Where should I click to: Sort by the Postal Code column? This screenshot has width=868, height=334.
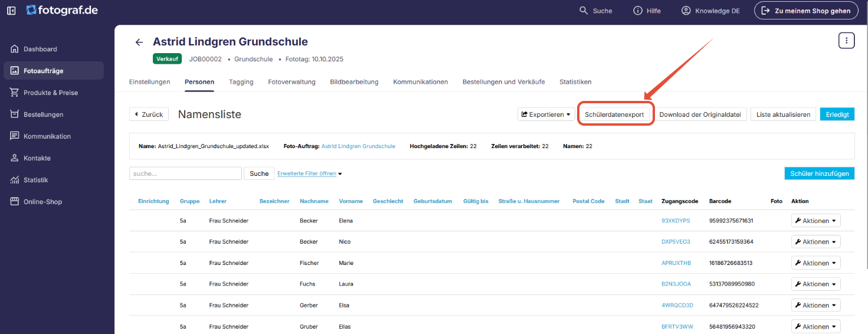click(x=588, y=201)
